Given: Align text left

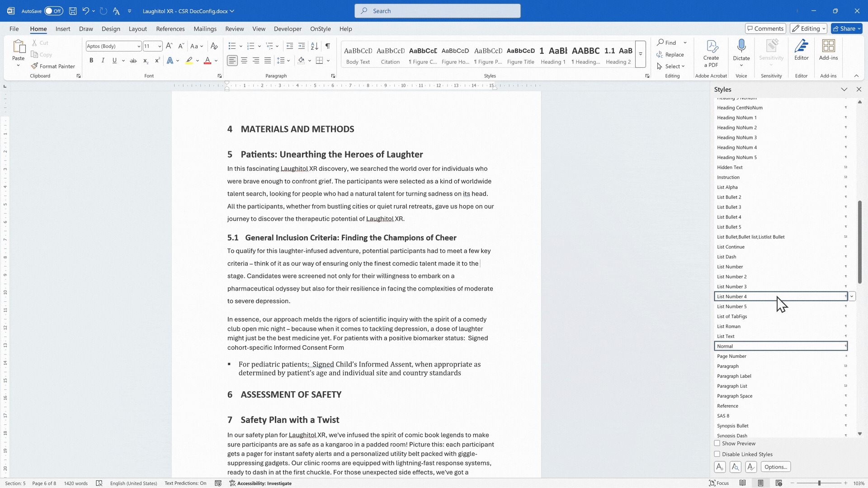Looking at the screenshot, I should coord(232,61).
